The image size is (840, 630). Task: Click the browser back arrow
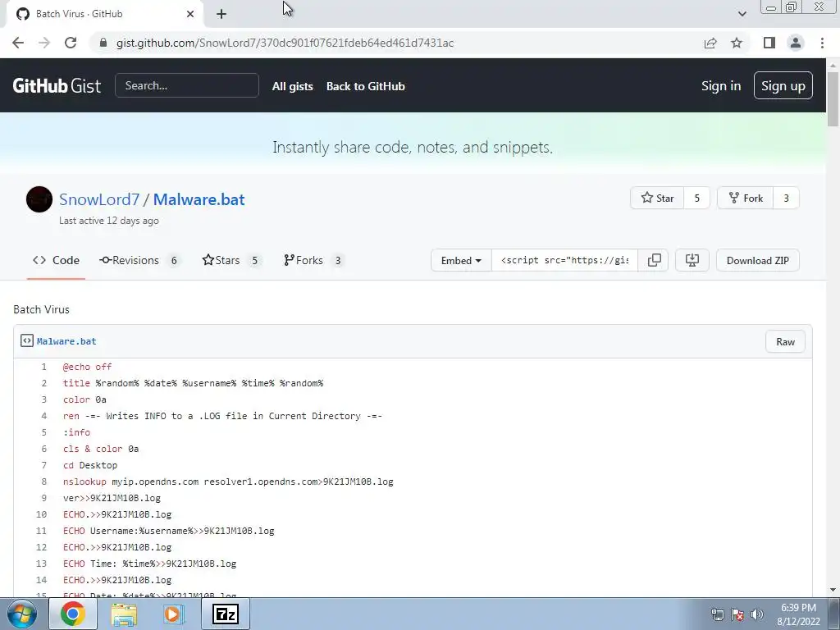tap(18, 43)
